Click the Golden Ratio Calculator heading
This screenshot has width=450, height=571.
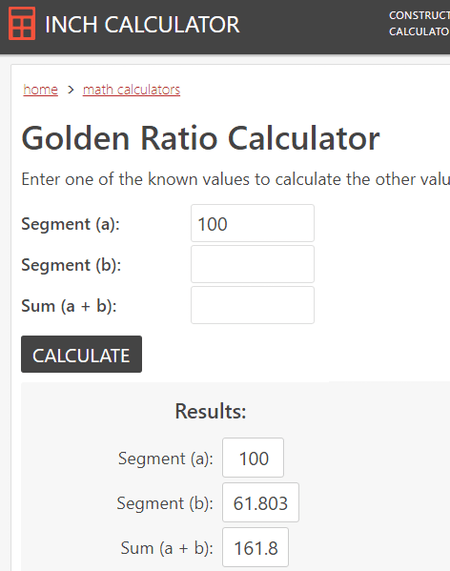(x=201, y=138)
